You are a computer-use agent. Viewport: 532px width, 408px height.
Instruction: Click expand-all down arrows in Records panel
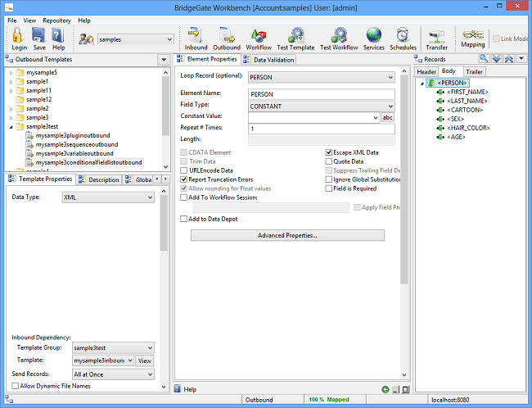point(496,58)
